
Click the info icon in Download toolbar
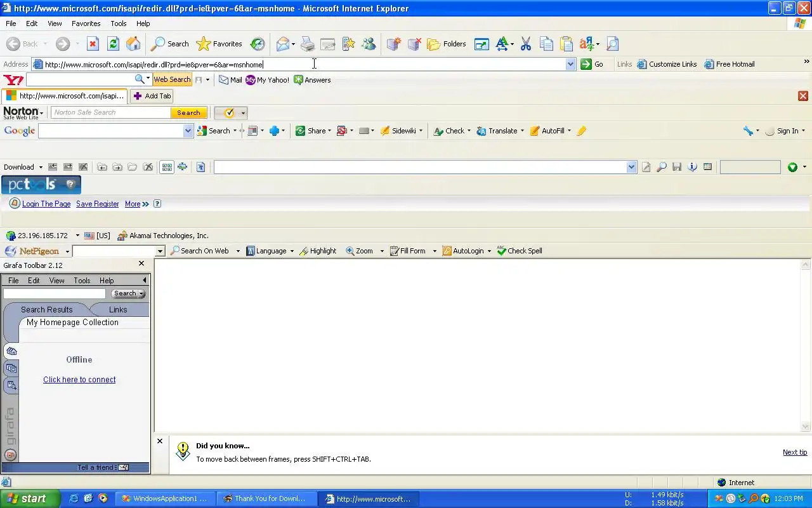coord(692,167)
